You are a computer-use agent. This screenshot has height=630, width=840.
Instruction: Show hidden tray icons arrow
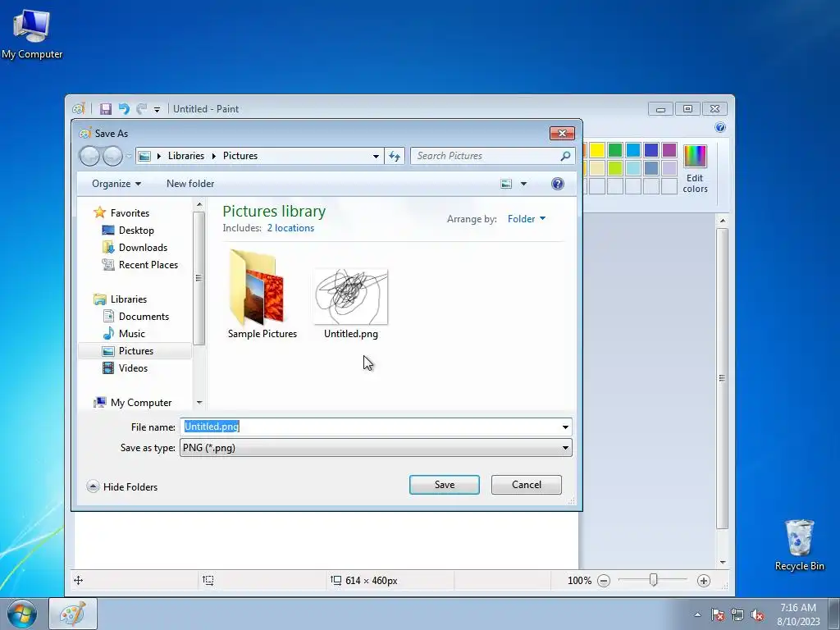(x=697, y=614)
